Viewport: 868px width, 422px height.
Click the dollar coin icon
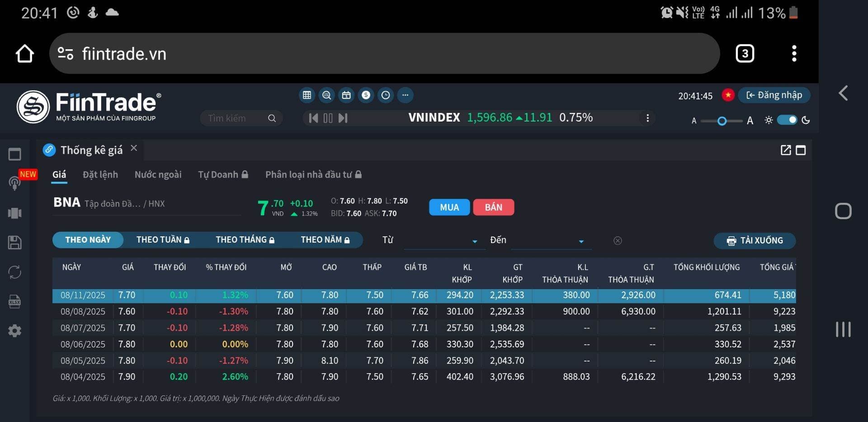[366, 95]
